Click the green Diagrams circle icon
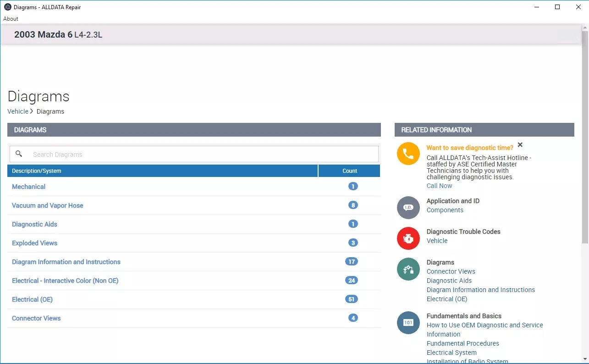The image size is (589, 364). tap(408, 269)
